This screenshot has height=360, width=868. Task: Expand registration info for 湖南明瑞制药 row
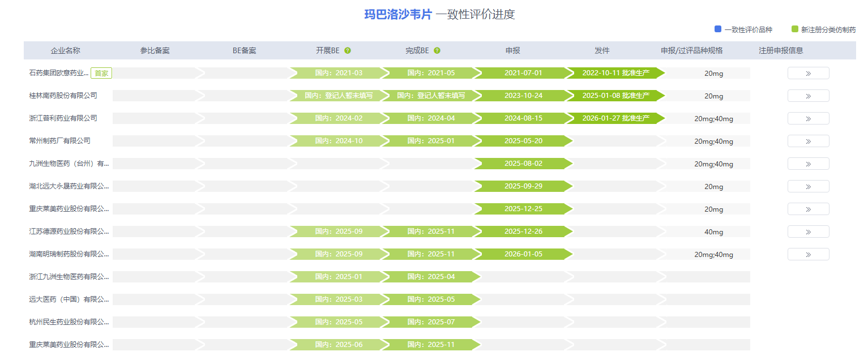pyautogui.click(x=808, y=254)
